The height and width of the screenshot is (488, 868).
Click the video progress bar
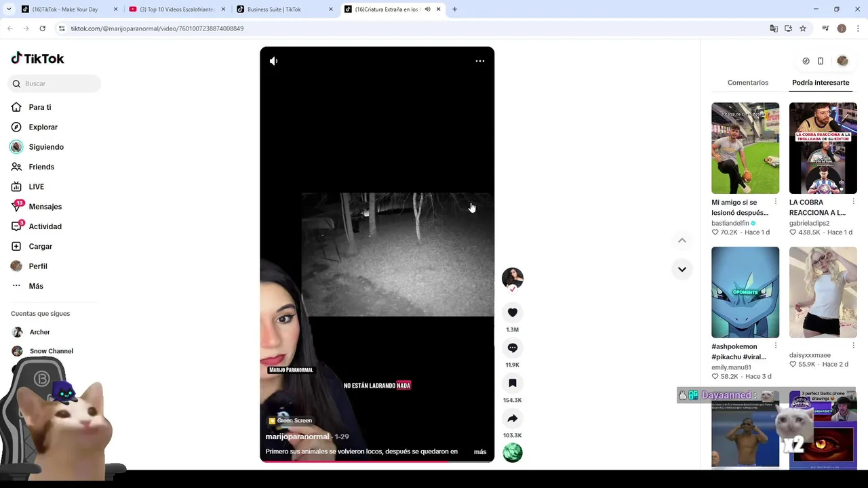pyautogui.click(x=377, y=462)
